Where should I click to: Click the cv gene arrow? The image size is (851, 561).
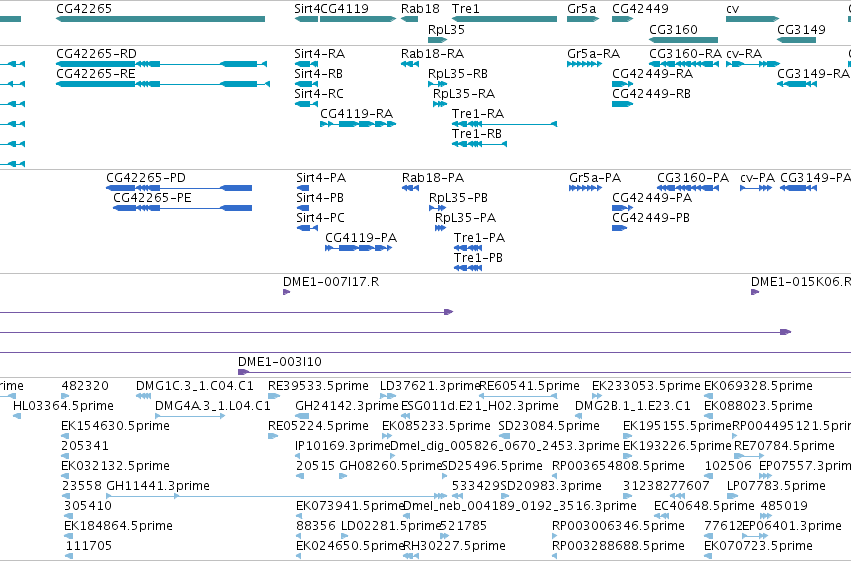click(753, 19)
